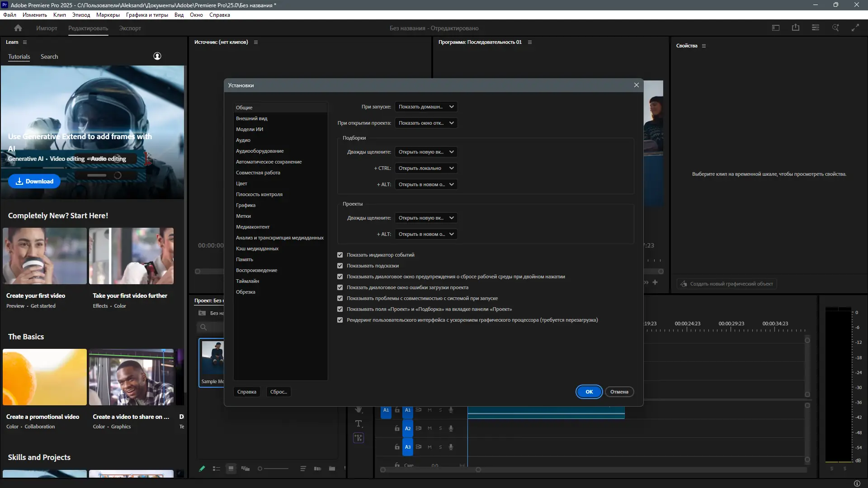Viewport: 868px width, 488px height.
Task: Click the Pencil edit icon below project panel
Action: (x=202, y=469)
